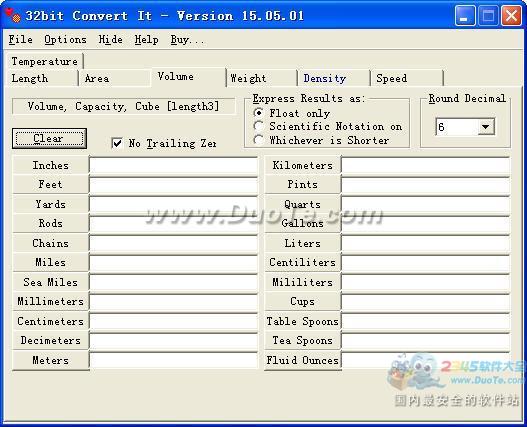
Task: Focus the Decimeters input field
Action: coord(174,341)
